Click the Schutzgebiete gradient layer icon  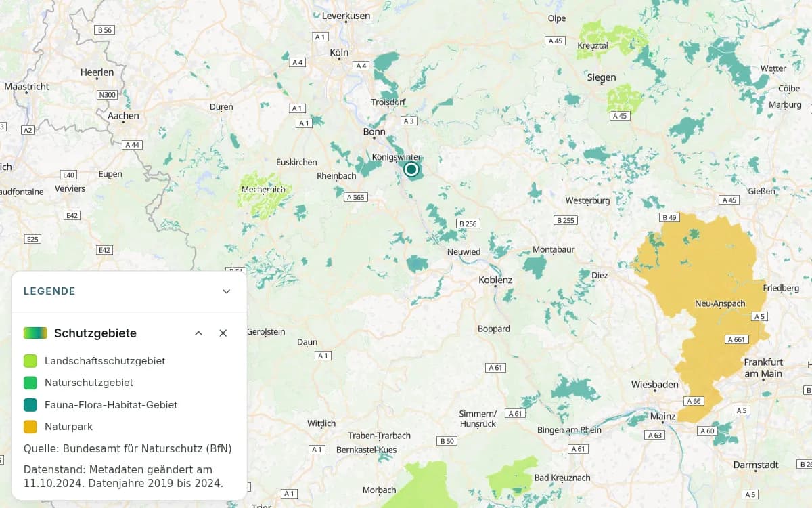[35, 333]
